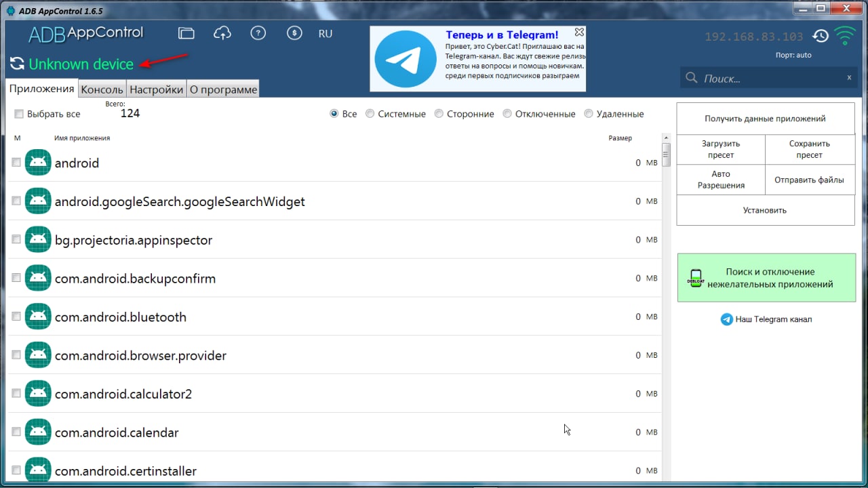This screenshot has width=868, height=488.
Task: Close the Telegram ad banner
Action: click(578, 32)
